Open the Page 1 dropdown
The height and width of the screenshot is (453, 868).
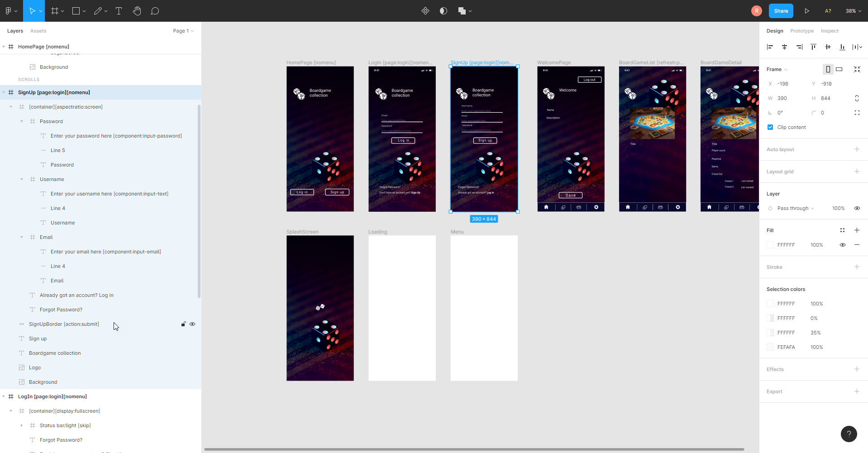point(183,31)
